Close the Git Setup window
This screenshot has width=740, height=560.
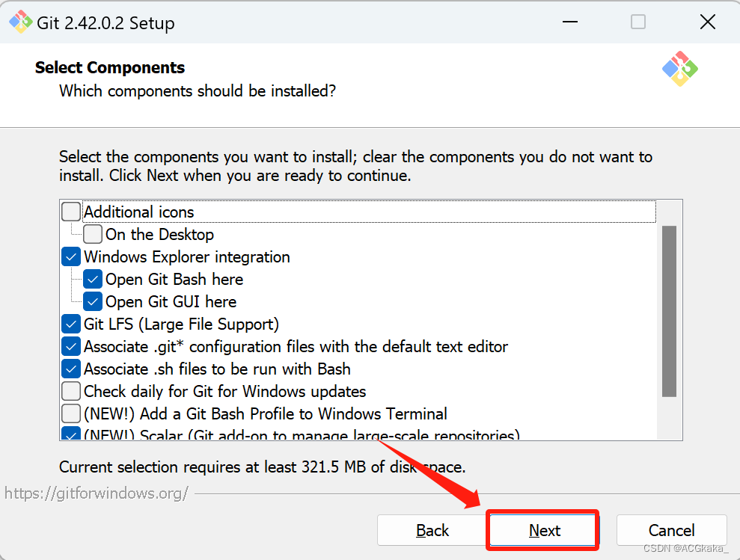pyautogui.click(x=707, y=22)
